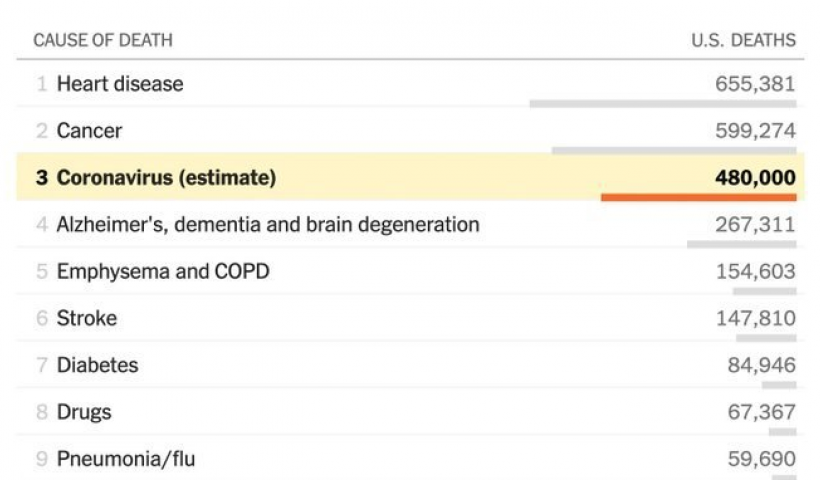Click the 84,946 deaths value
The width and height of the screenshot is (820, 480).
pyautogui.click(x=761, y=365)
